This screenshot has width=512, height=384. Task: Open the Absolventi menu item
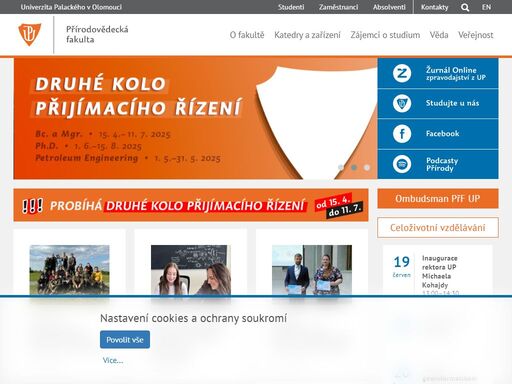pyautogui.click(x=389, y=7)
